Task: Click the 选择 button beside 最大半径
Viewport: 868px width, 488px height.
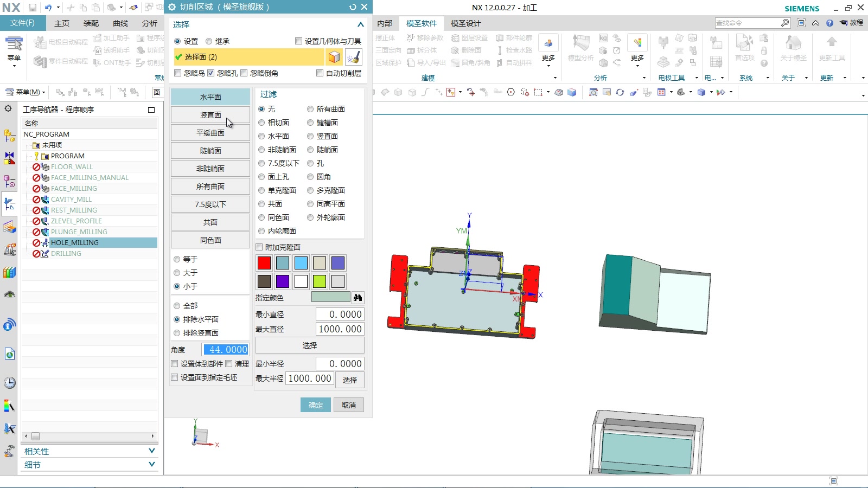Action: 350,380
